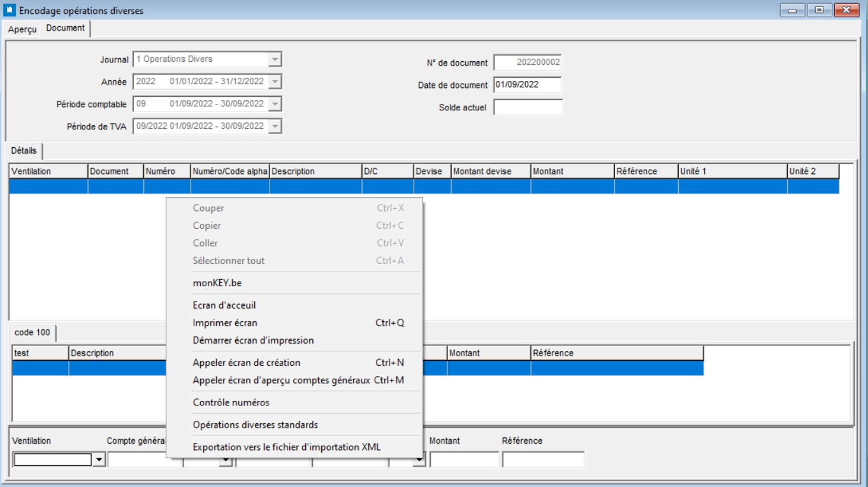Click the Solde actuel field
This screenshot has height=487, width=868.
(x=528, y=107)
